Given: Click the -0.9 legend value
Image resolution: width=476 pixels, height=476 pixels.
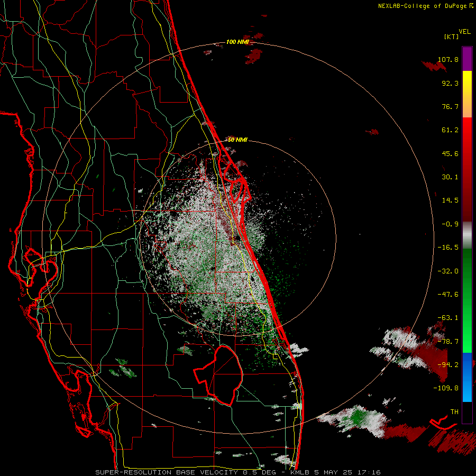Looking at the screenshot, I should (x=450, y=224).
